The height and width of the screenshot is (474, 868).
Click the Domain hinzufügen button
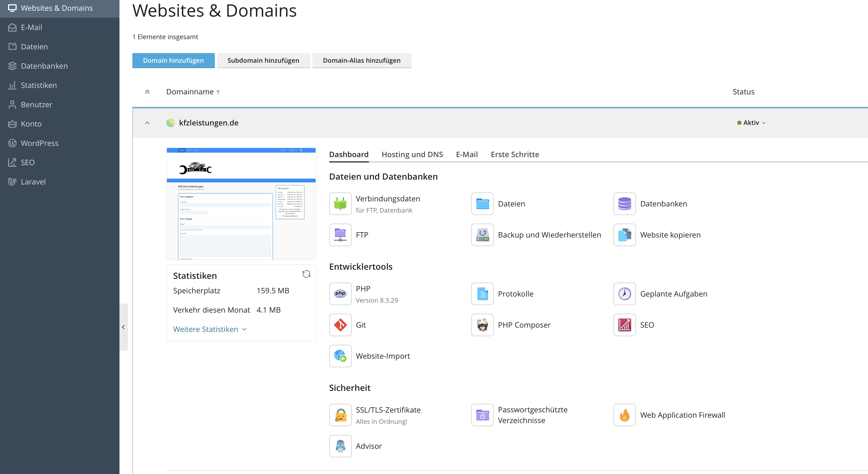(x=173, y=60)
